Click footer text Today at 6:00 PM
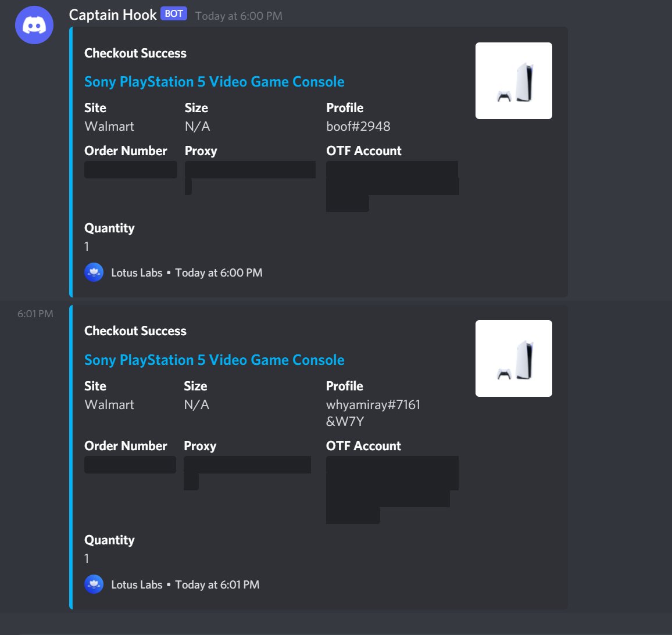672x635 pixels. coord(219,272)
